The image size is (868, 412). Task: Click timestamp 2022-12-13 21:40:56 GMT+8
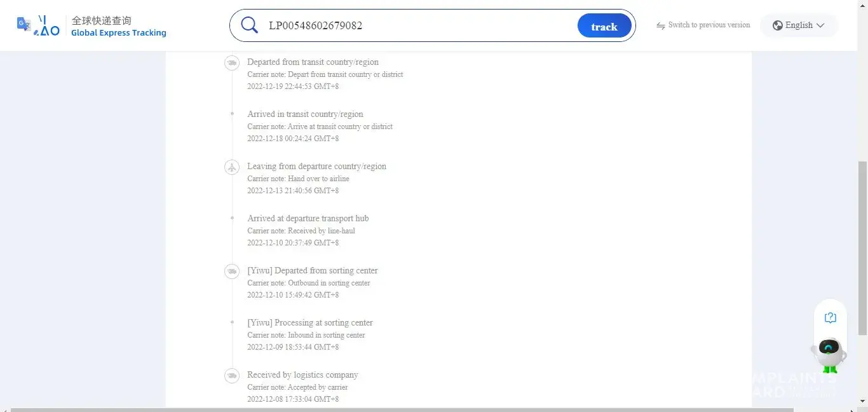tap(293, 191)
